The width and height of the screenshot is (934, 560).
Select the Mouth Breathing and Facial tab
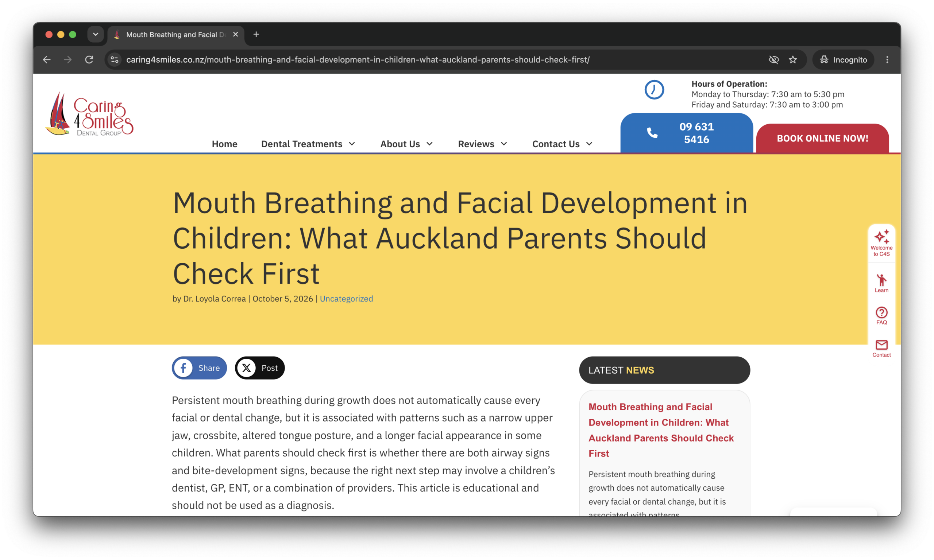(175, 35)
